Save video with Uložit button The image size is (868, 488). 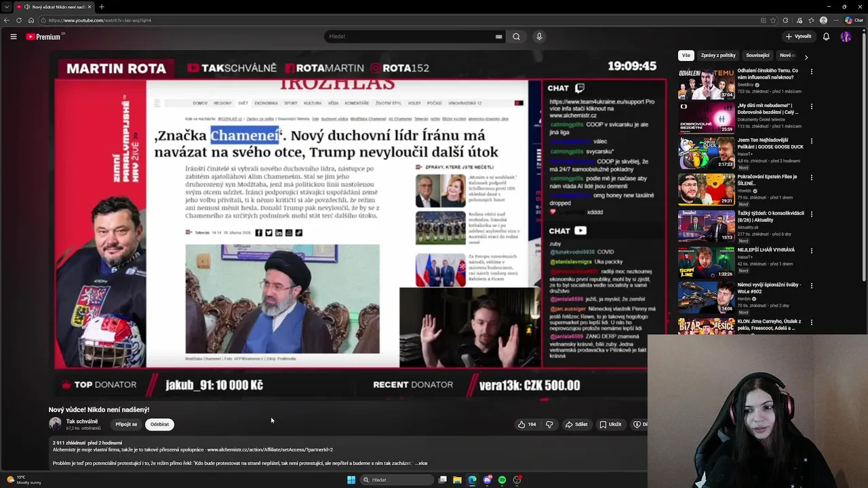point(610,424)
